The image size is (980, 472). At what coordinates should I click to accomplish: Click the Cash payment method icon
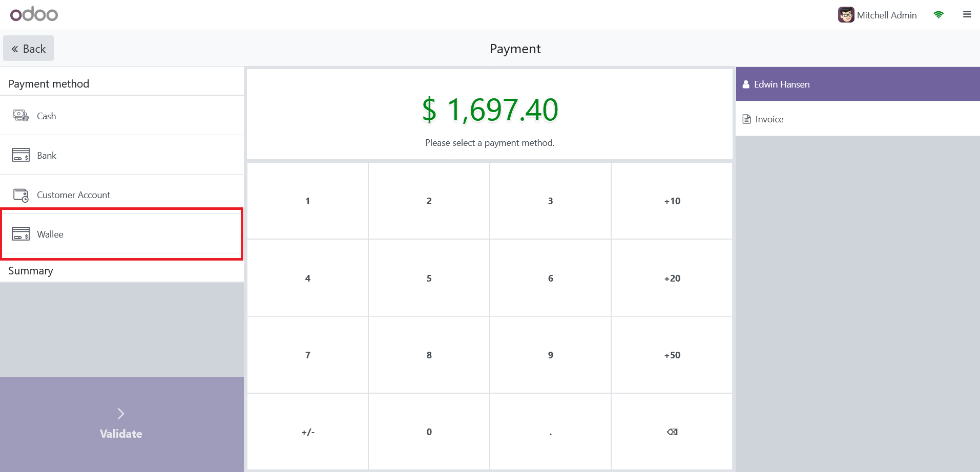click(x=20, y=116)
